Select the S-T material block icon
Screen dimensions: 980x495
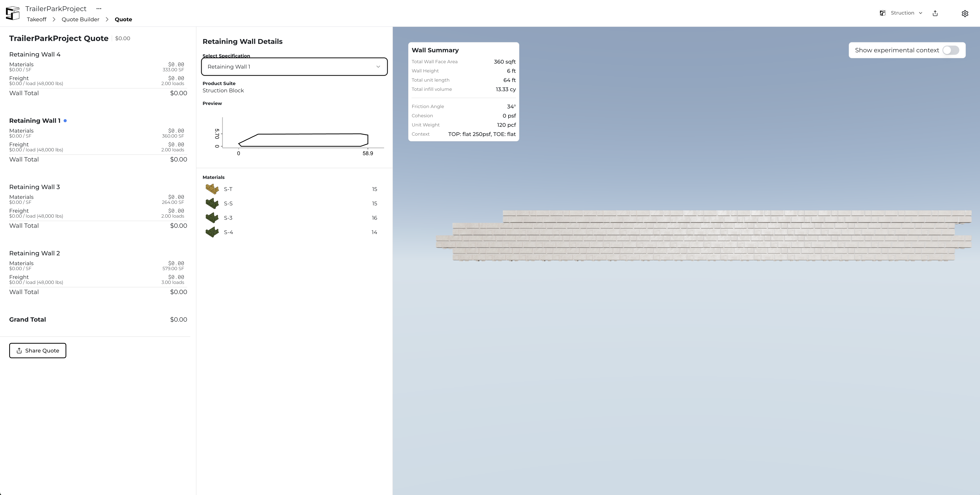tap(212, 189)
